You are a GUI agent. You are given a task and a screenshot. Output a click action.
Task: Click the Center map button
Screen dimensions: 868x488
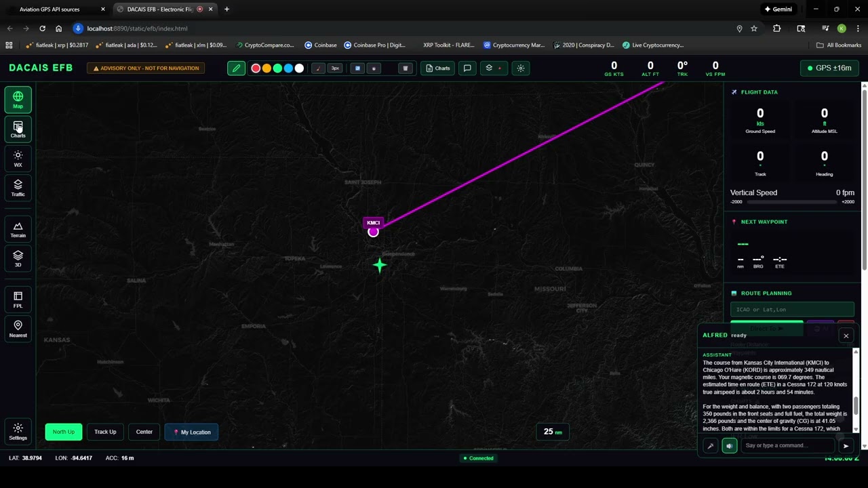(x=144, y=432)
